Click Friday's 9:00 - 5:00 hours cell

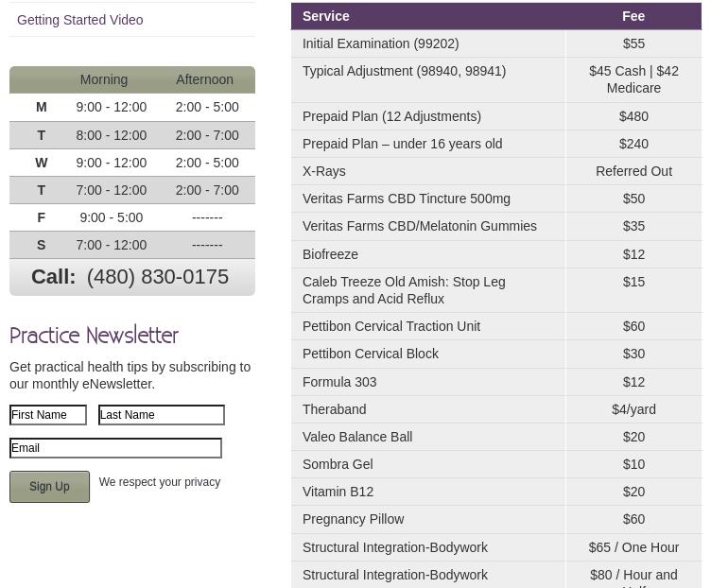pos(112,217)
